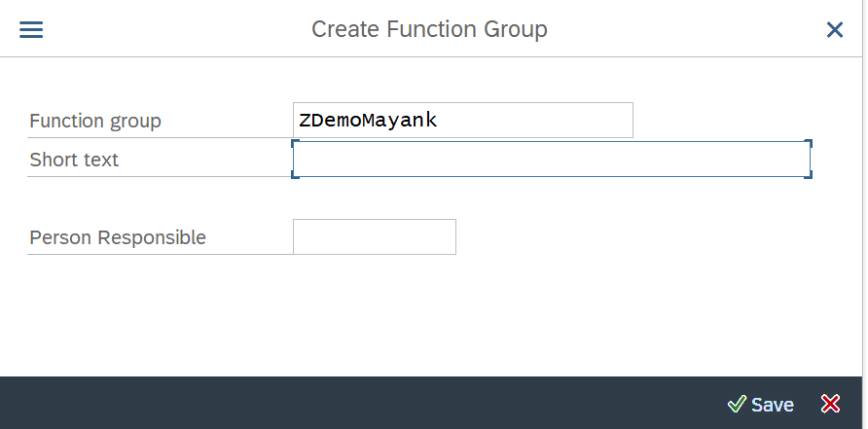Click the Function group label
The height and width of the screenshot is (429, 868).
click(x=95, y=121)
